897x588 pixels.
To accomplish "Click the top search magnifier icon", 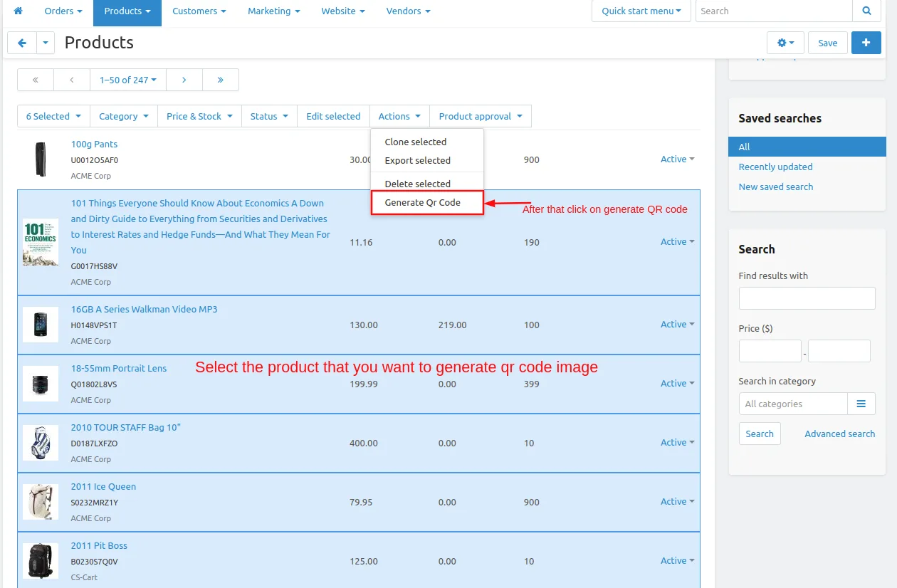I will click(x=866, y=11).
